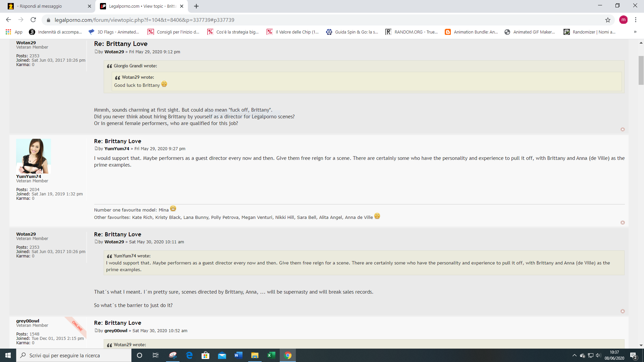
Task: Click author Wotan29 in 10:11 am byline
Action: point(114,242)
